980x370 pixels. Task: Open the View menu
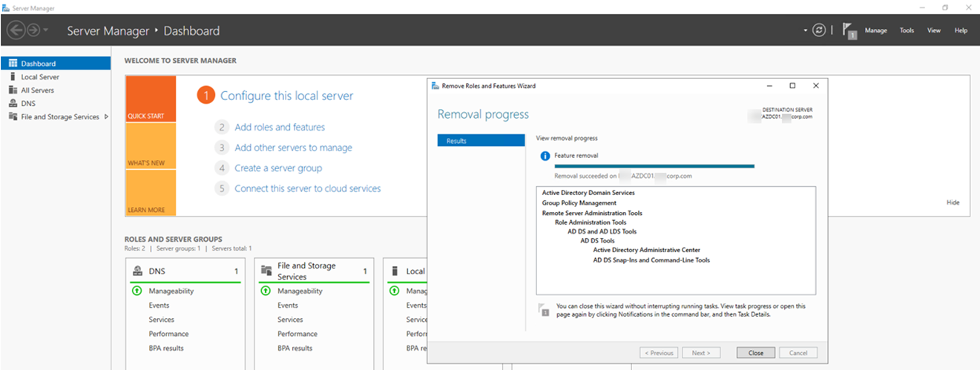click(934, 30)
